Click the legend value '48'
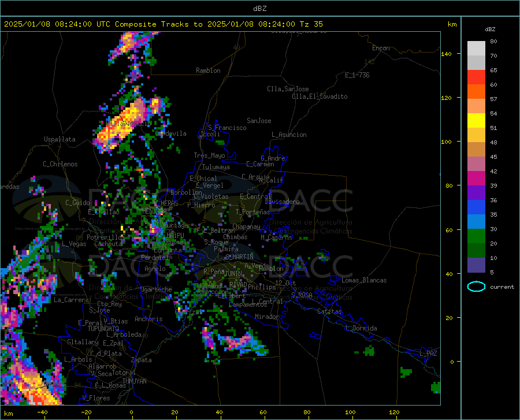 coord(493,143)
